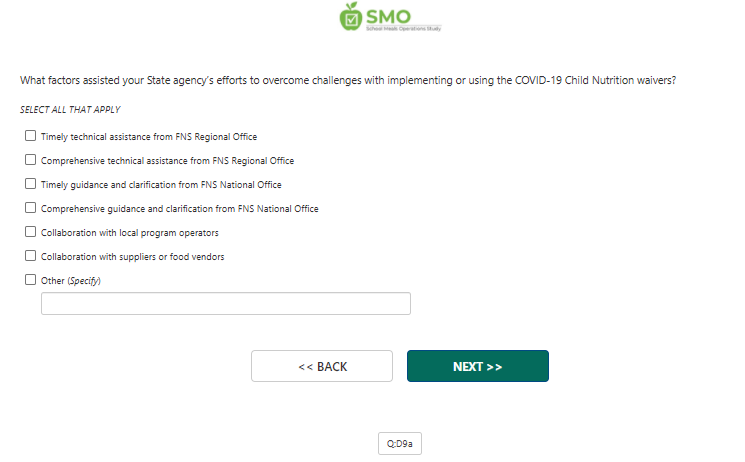Check the Other (Specify) checkbox

coord(30,279)
